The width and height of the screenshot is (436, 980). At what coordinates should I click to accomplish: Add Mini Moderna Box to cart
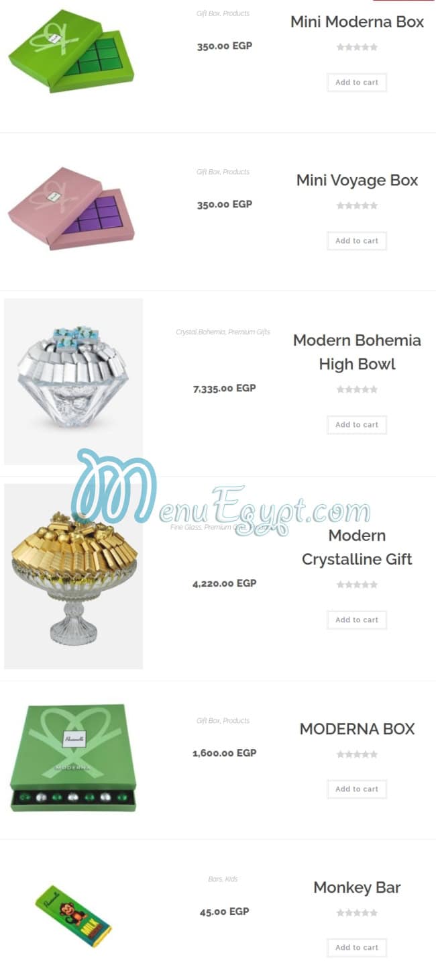coord(357,83)
